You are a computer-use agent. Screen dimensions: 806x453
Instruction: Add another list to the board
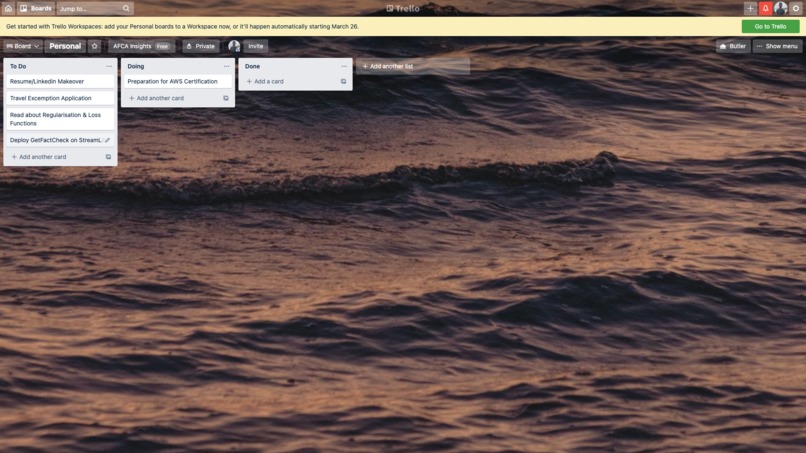tap(413, 66)
